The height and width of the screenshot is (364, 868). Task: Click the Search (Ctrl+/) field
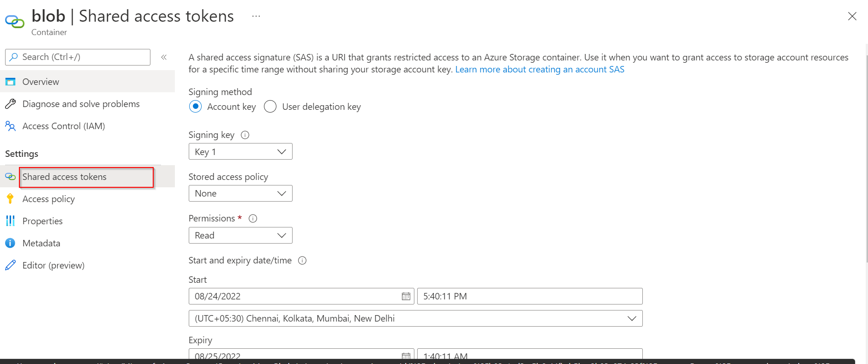pyautogui.click(x=78, y=57)
